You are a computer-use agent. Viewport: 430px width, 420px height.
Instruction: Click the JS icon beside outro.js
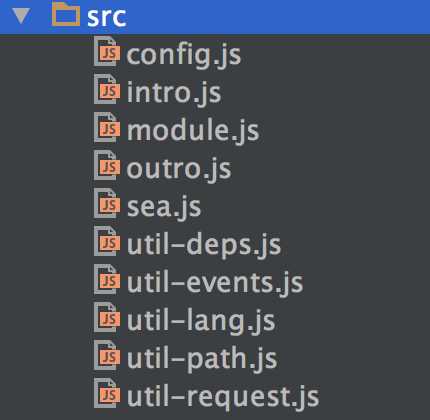click(x=107, y=166)
